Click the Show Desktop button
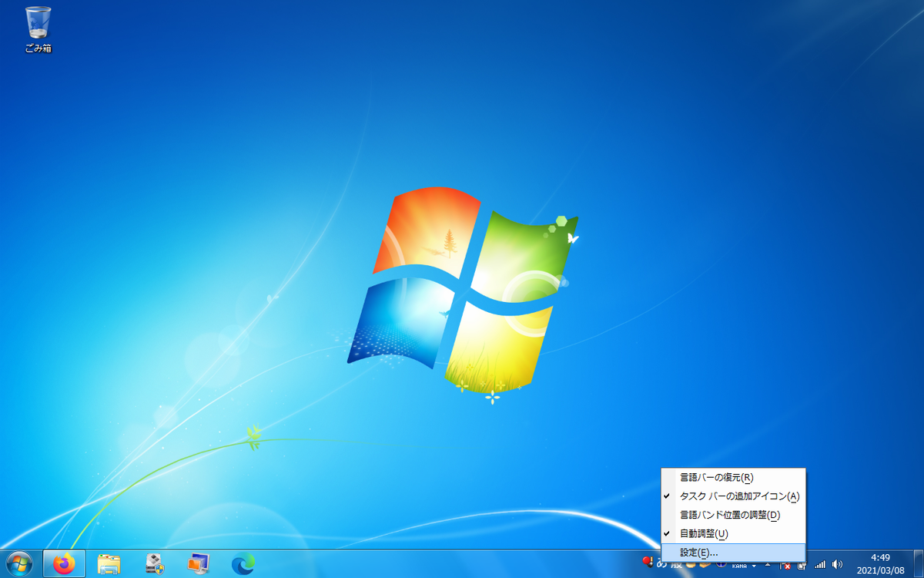This screenshot has height=578, width=924. pos(918,564)
